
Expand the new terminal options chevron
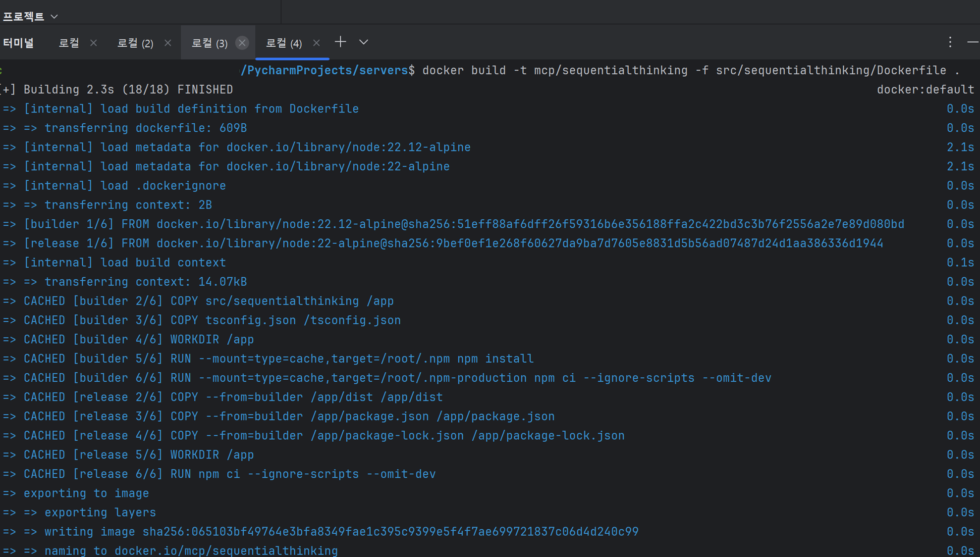coord(364,42)
